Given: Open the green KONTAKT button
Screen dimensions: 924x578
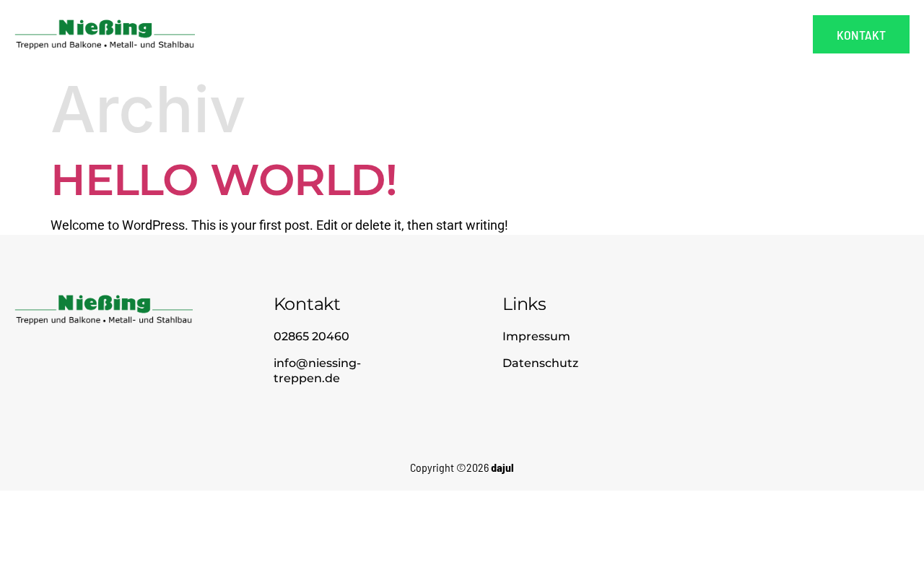Looking at the screenshot, I should pyautogui.click(x=861, y=35).
